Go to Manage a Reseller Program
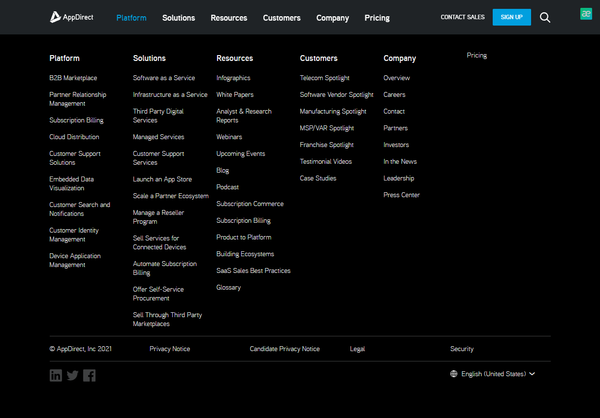Image resolution: width=600 pixels, height=418 pixels. 158,217
